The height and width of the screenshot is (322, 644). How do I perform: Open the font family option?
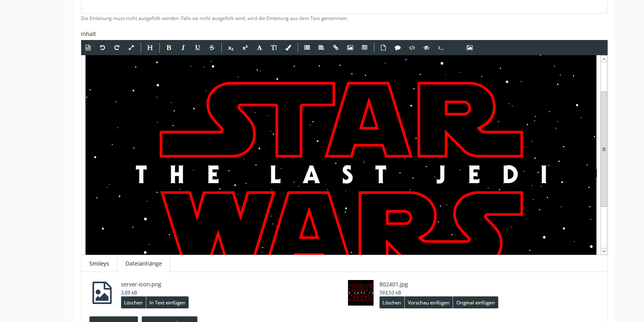259,48
